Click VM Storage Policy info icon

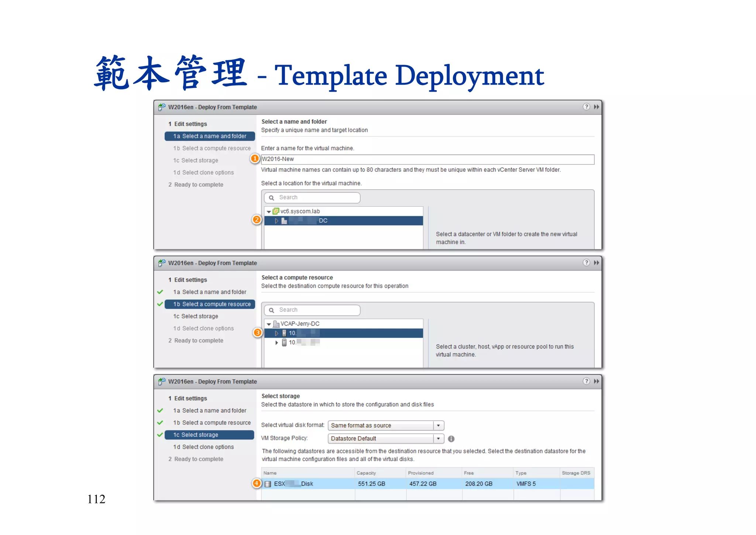pyautogui.click(x=451, y=439)
